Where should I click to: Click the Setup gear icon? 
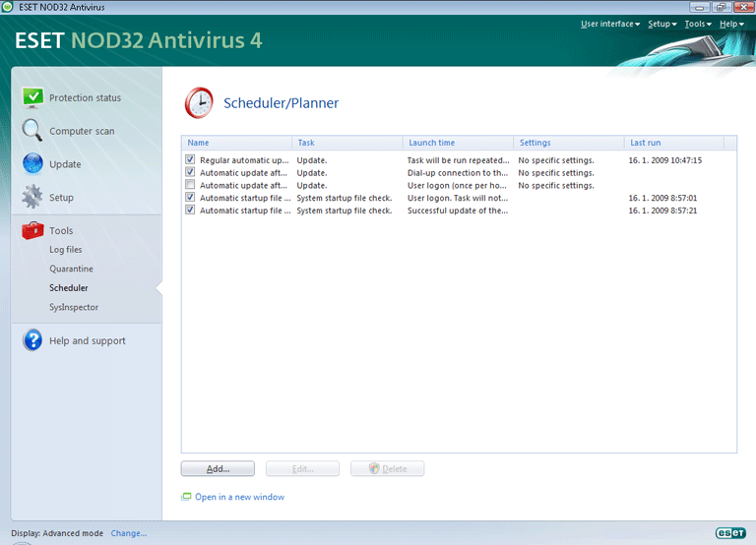click(x=32, y=197)
